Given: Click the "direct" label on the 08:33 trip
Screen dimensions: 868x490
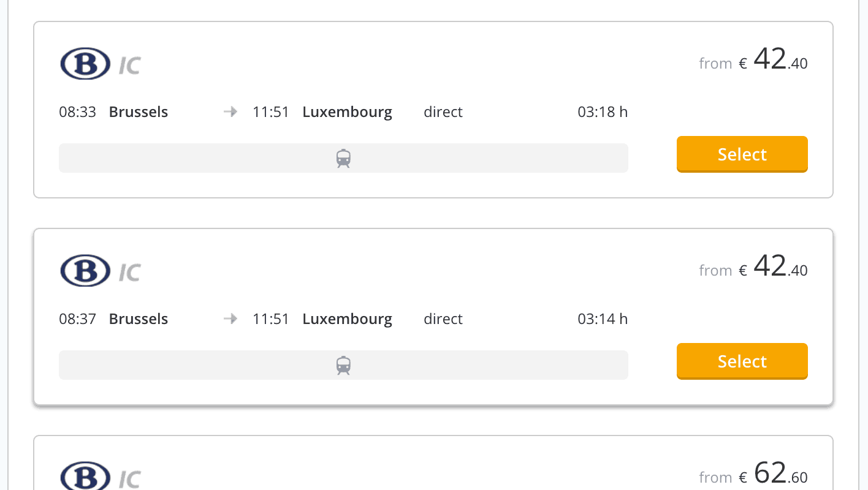Looking at the screenshot, I should point(443,112).
